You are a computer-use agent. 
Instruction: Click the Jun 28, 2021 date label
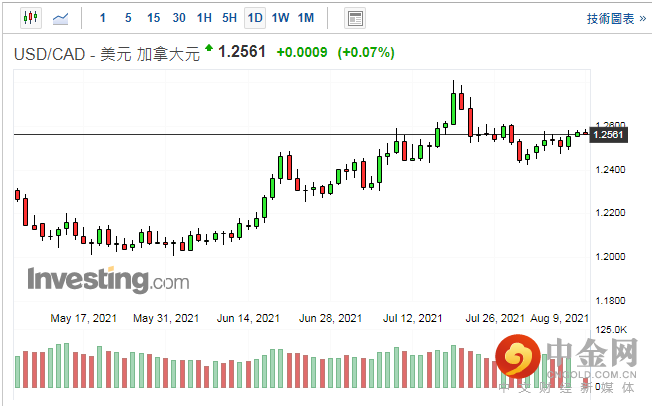(330, 318)
